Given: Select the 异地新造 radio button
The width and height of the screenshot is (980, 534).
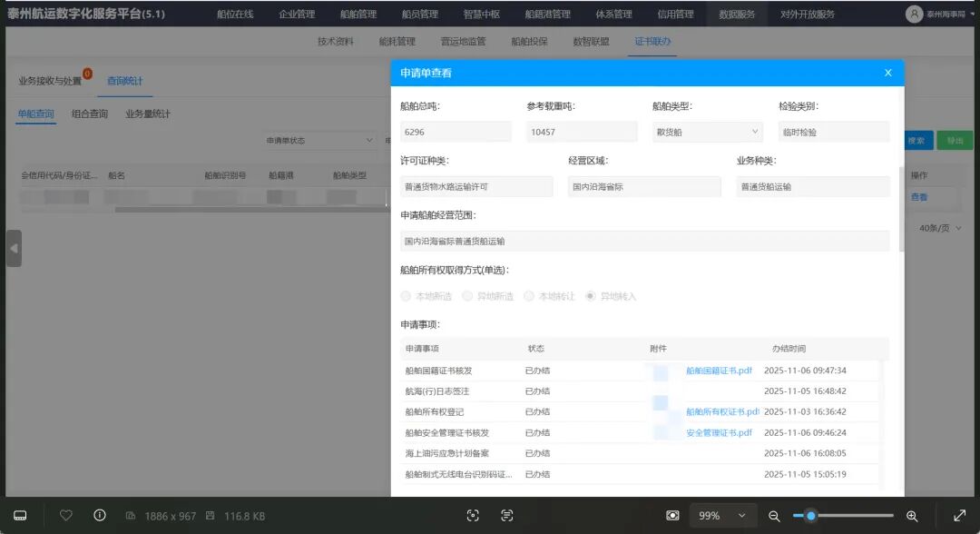Looking at the screenshot, I should click(x=467, y=296).
